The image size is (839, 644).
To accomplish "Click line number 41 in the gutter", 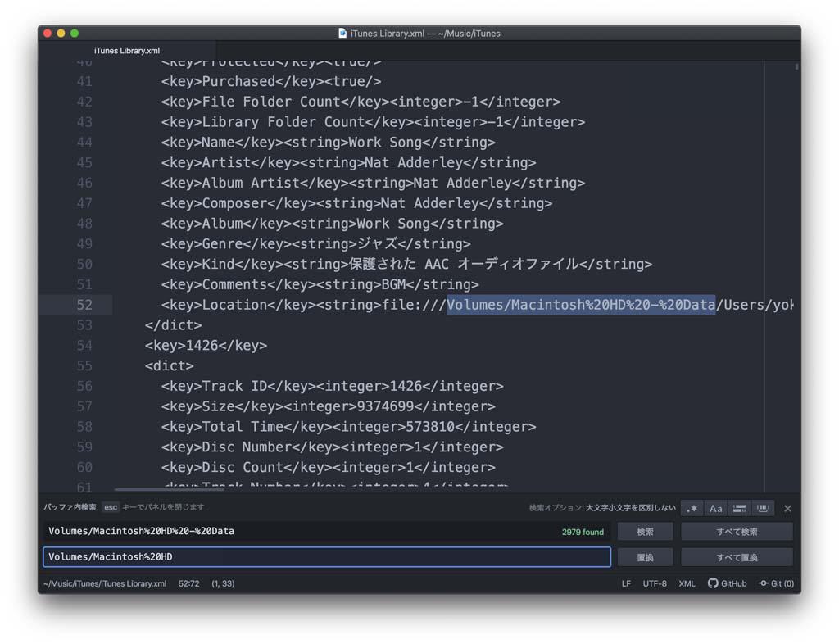I will tap(84, 81).
